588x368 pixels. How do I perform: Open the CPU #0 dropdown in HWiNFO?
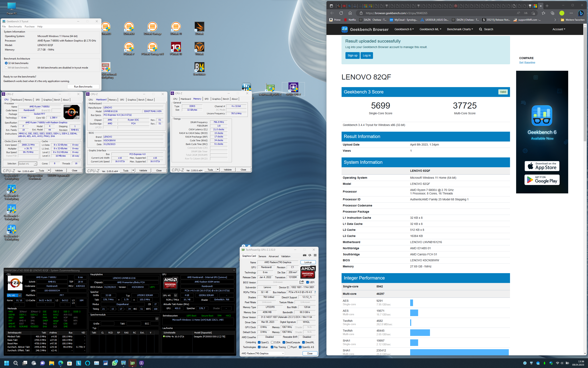point(14,295)
